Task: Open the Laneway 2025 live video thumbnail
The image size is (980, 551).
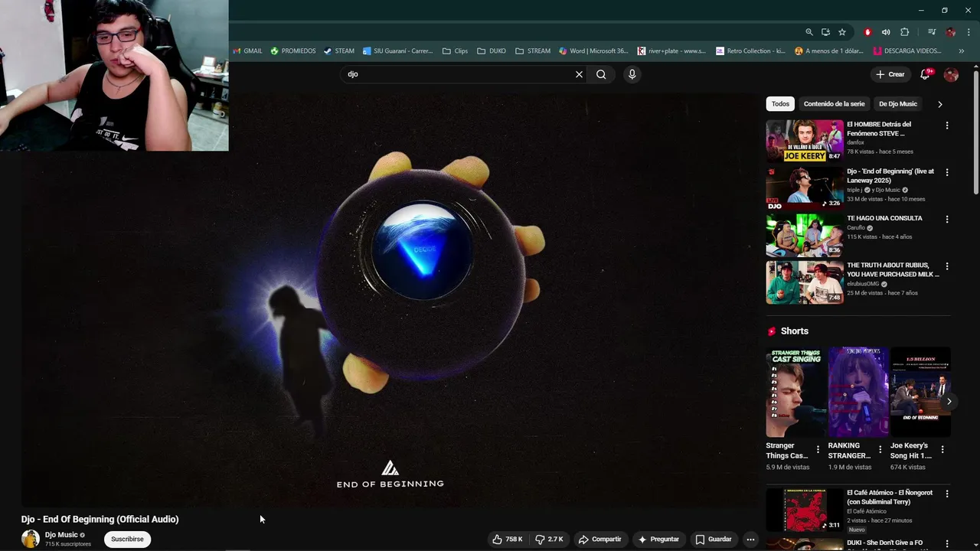Action: click(x=805, y=188)
